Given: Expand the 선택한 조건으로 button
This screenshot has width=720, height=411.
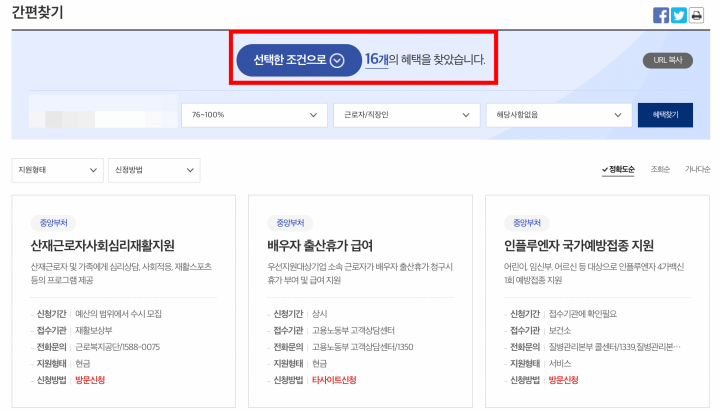Looking at the screenshot, I should click(x=299, y=60).
